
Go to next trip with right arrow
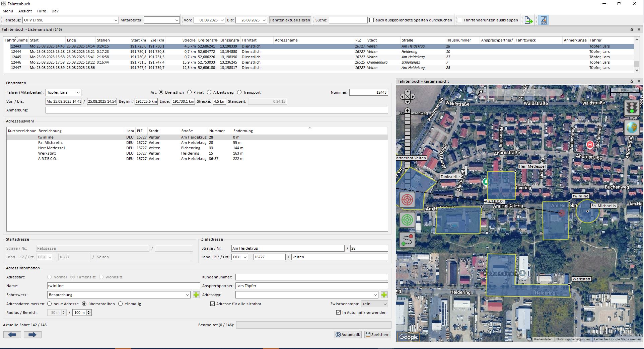(x=32, y=335)
